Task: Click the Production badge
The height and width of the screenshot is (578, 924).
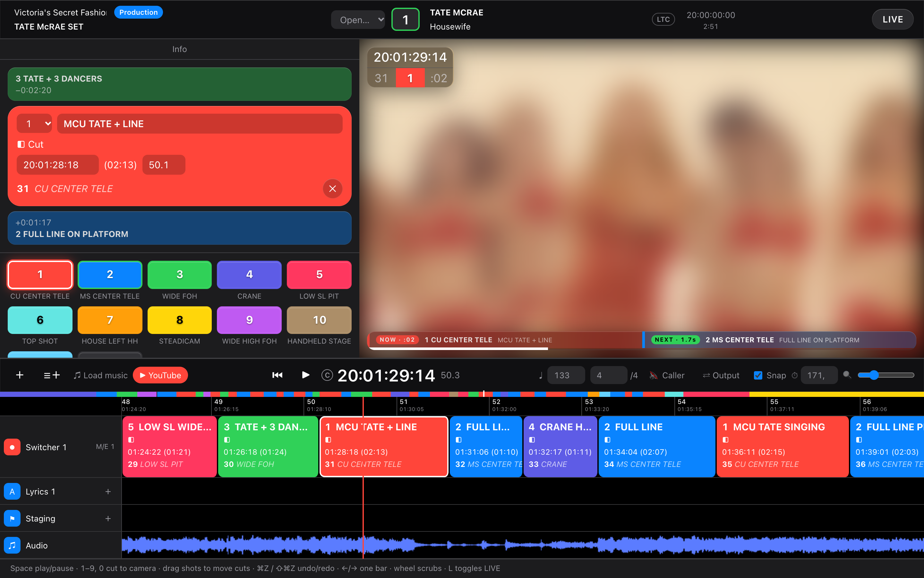Action: point(139,12)
